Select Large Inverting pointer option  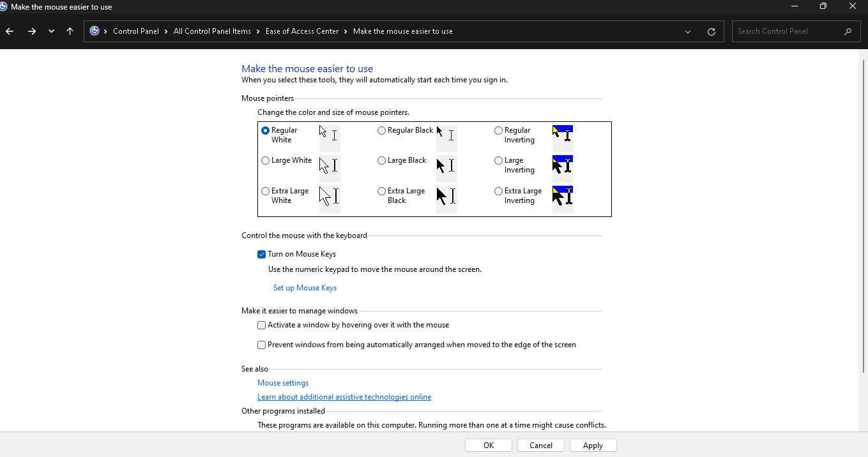click(498, 161)
